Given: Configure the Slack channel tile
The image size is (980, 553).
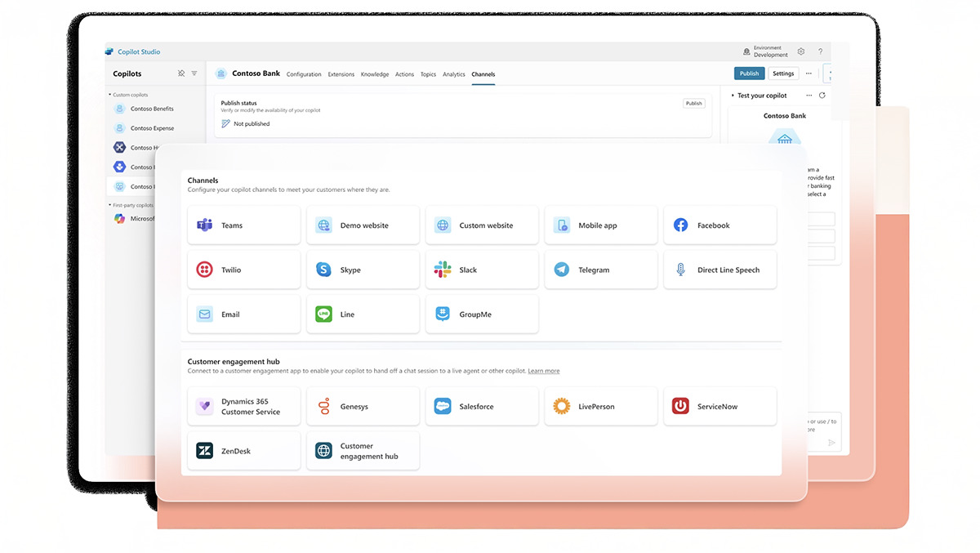Looking at the screenshot, I should (483, 270).
